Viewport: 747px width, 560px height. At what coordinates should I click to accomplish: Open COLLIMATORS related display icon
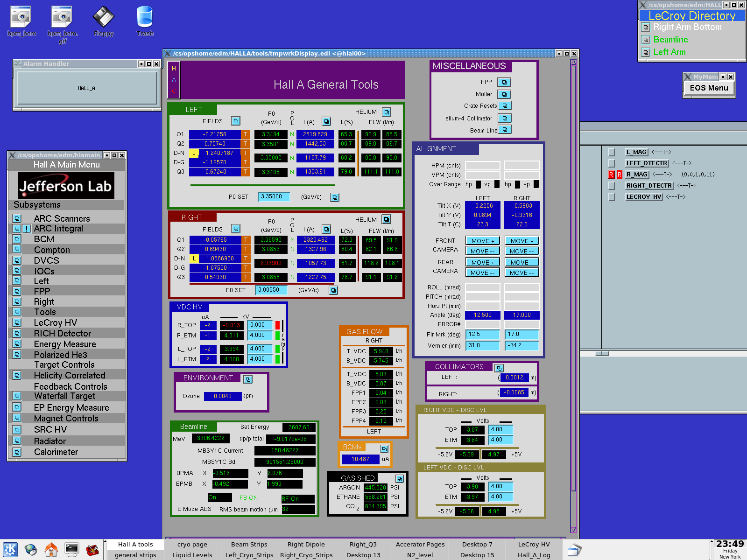pyautogui.click(x=499, y=368)
